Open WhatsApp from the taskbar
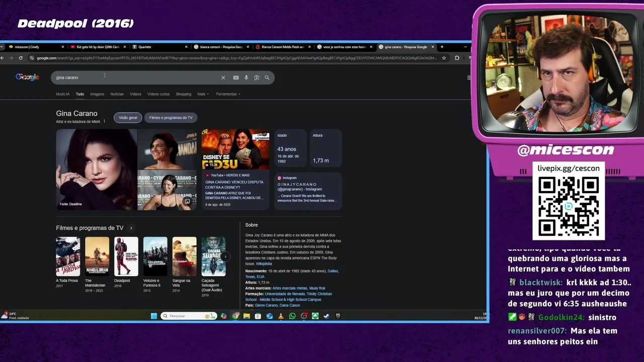Screen dimensions: 644x362 (x=292, y=316)
